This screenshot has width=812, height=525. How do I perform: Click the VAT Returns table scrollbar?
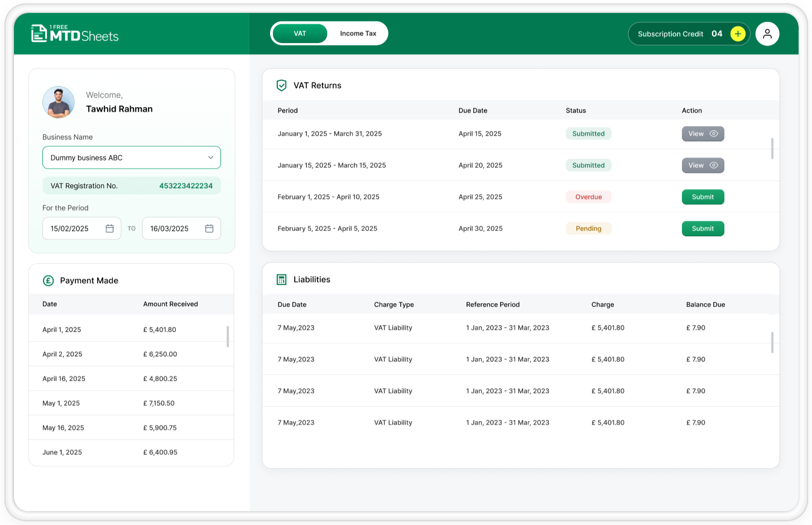[772, 149]
